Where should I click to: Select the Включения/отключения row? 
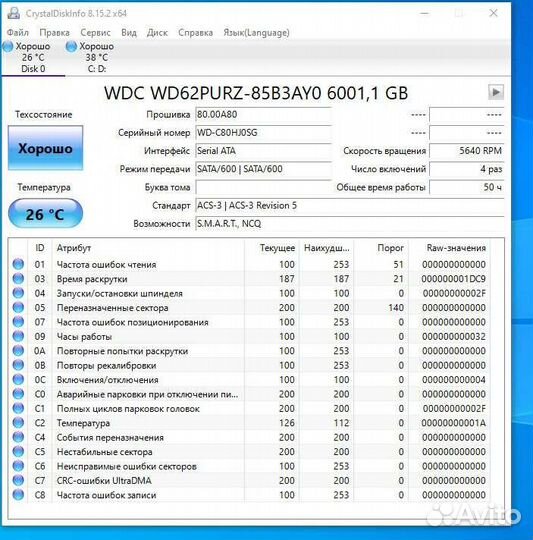click(x=250, y=380)
